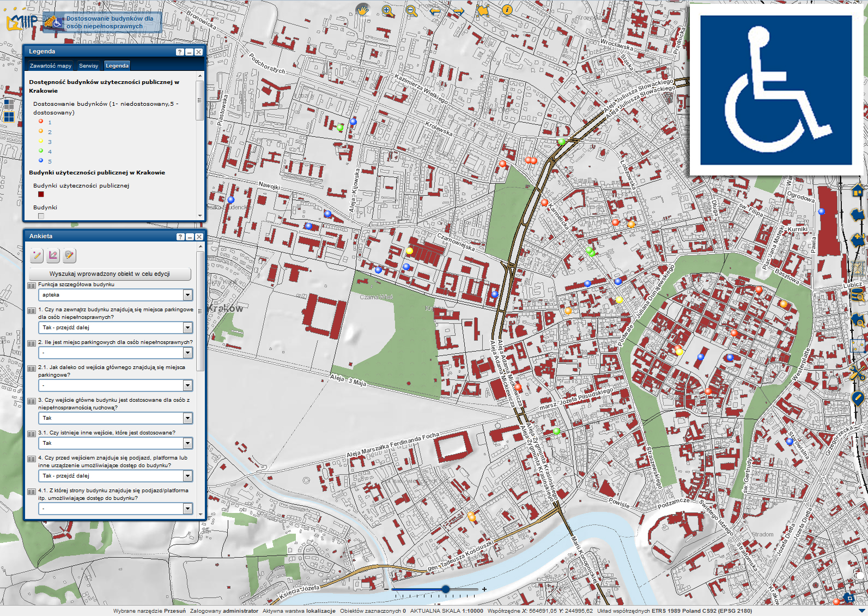Click the Legenda panel scrollbar

[200, 100]
